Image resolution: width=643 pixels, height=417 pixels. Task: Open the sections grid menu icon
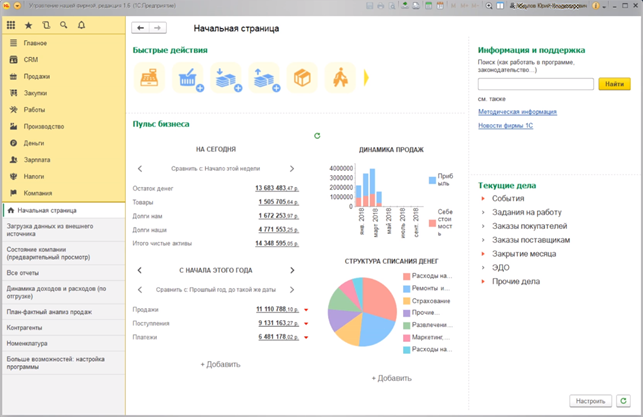11,25
